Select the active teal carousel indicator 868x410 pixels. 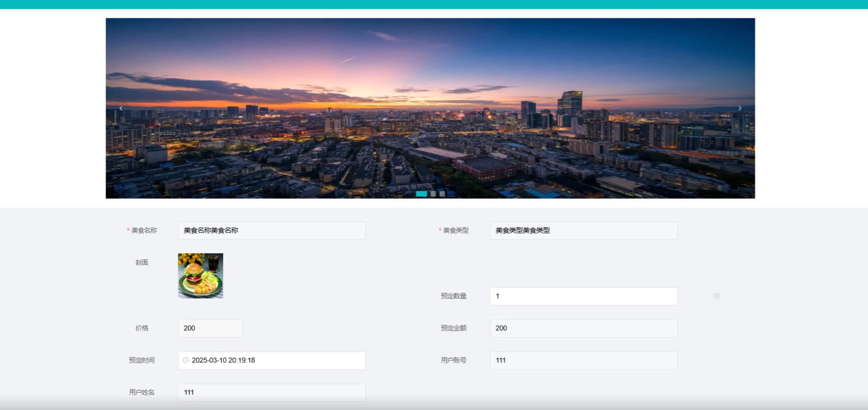421,194
